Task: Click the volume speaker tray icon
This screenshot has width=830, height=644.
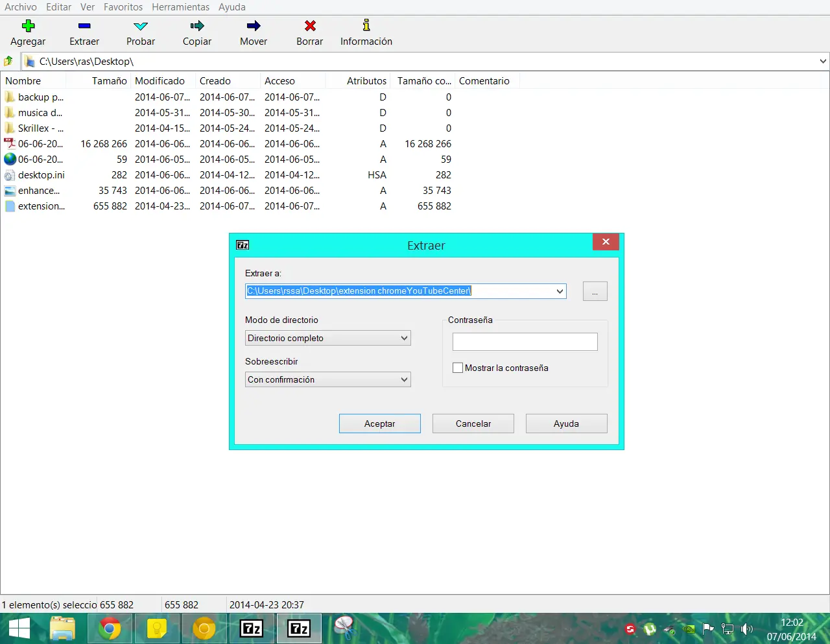Action: pos(747,628)
